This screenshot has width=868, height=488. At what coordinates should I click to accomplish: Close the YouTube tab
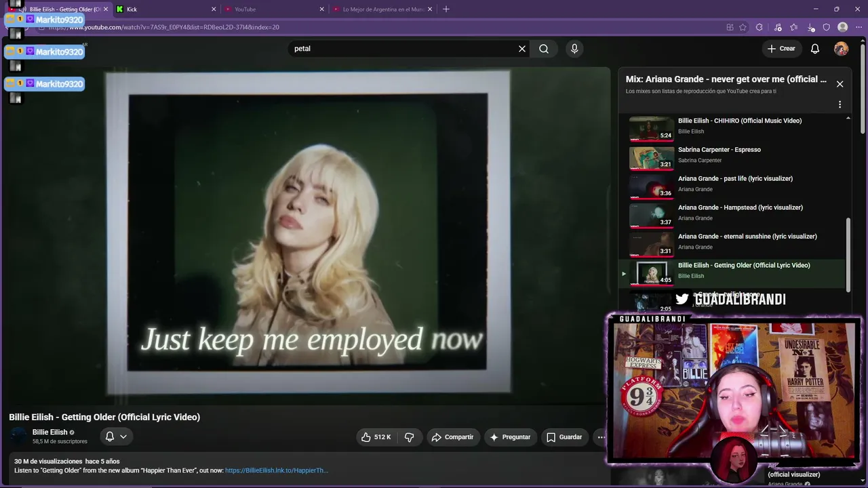321,9
